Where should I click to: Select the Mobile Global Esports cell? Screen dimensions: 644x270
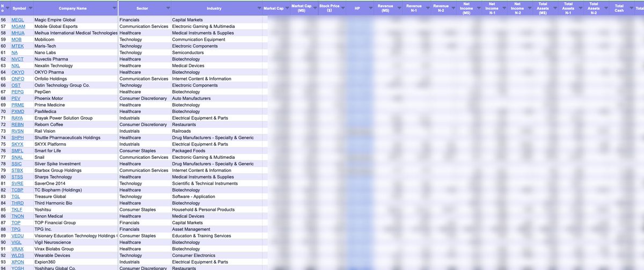point(75,26)
